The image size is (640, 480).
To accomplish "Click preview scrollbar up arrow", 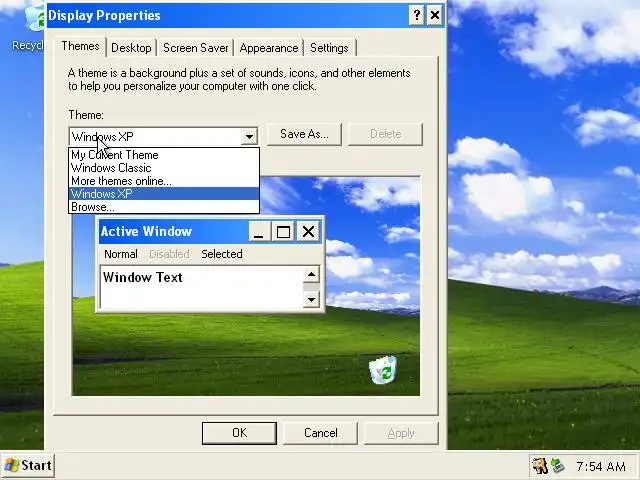I will tap(311, 275).
